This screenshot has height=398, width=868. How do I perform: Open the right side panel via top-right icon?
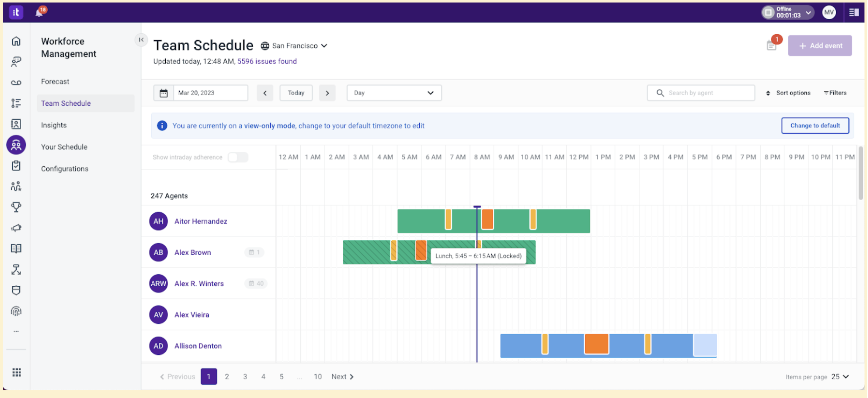pyautogui.click(x=854, y=12)
